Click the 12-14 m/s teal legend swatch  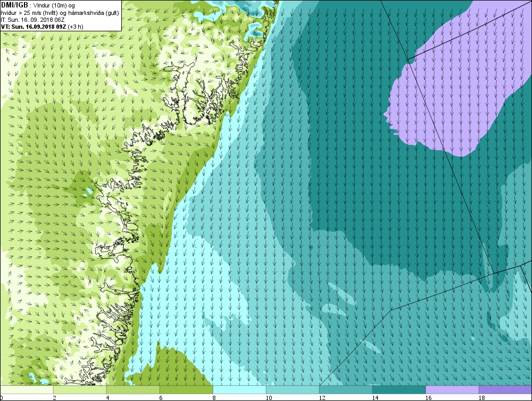(346, 390)
